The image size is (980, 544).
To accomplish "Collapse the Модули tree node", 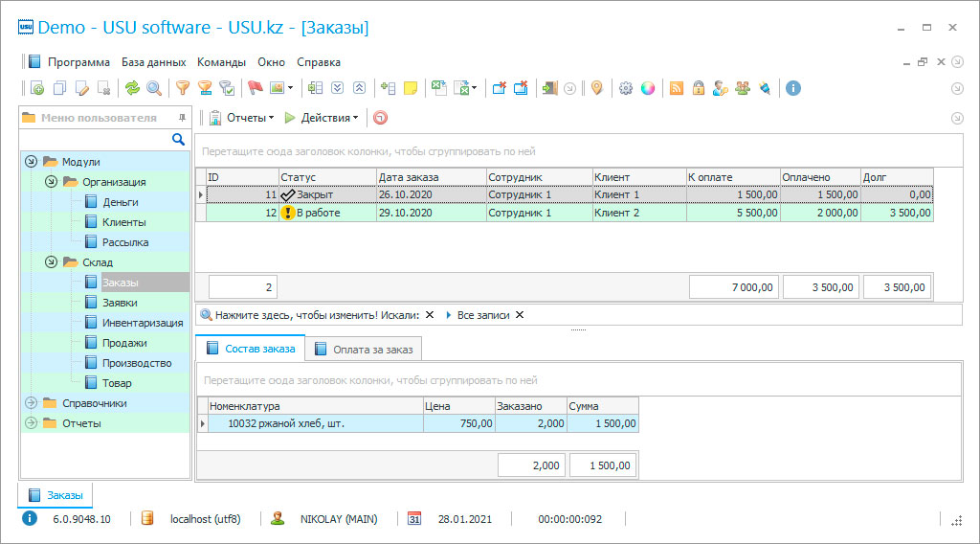I will tap(31, 161).
